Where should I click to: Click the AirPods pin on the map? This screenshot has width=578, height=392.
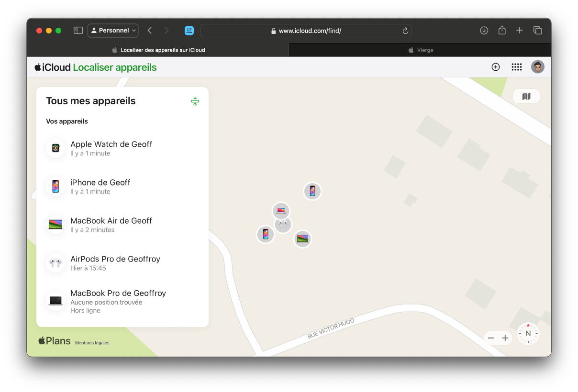pos(283,224)
